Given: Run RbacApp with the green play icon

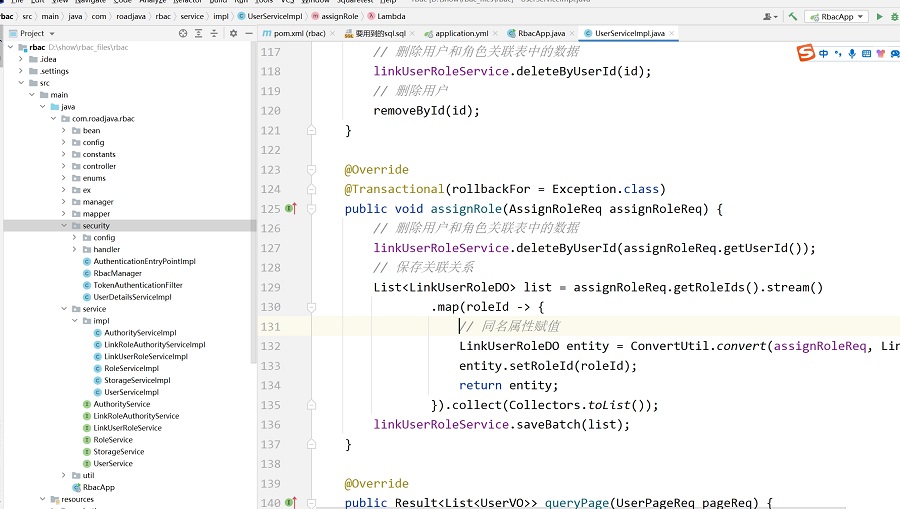Looking at the screenshot, I should pos(879,17).
